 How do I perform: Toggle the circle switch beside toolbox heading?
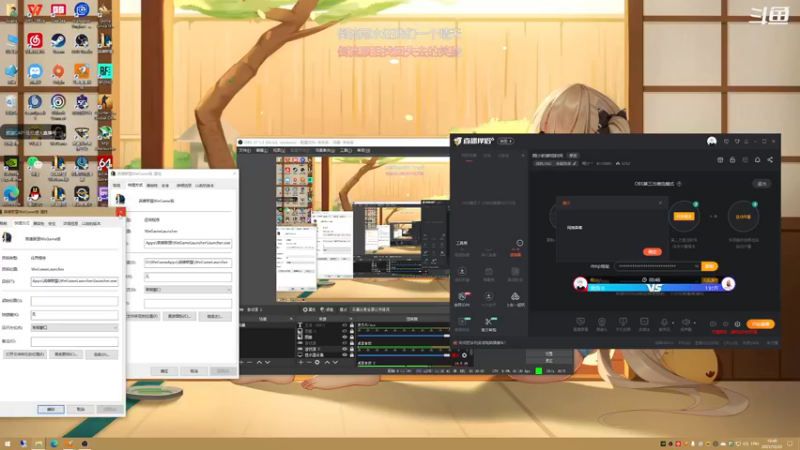point(519,243)
